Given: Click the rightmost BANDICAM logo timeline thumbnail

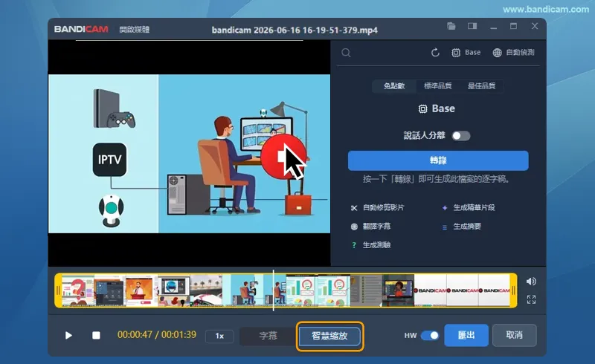Looking at the screenshot, I should 494,290.
